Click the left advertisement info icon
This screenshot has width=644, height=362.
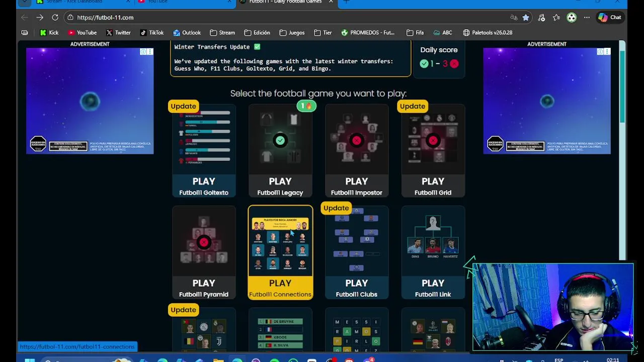(x=143, y=52)
